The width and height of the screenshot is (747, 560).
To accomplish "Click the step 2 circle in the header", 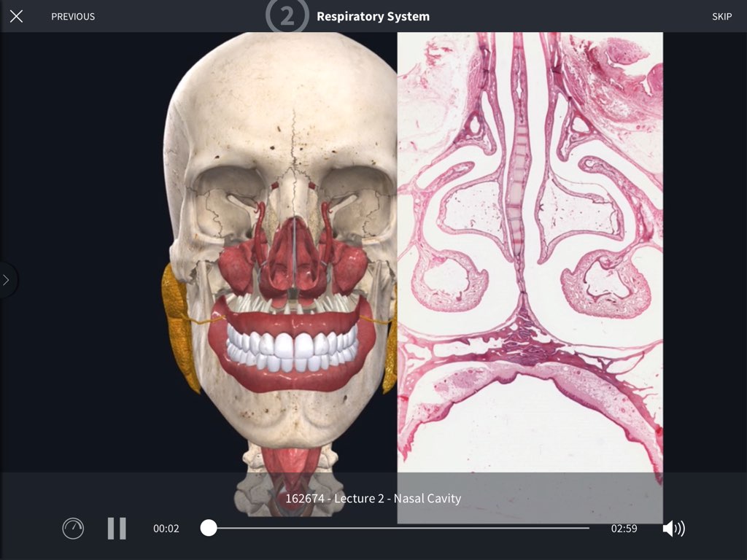I will 286,15.
